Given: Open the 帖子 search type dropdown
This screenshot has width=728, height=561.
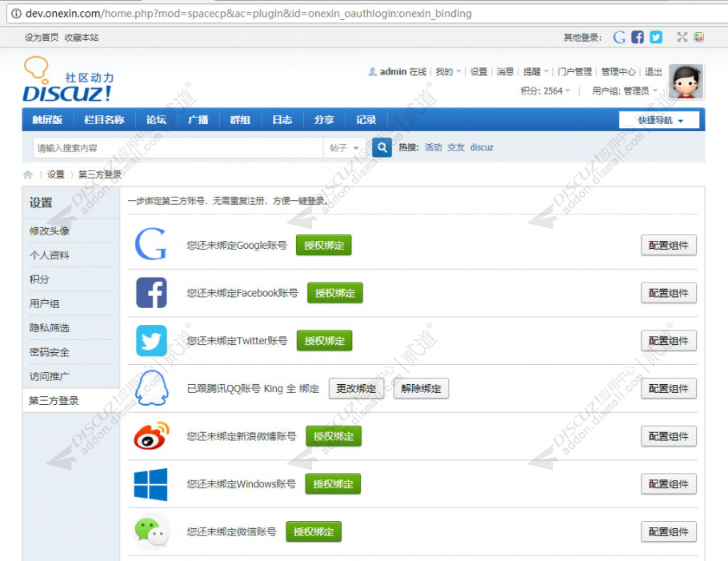Looking at the screenshot, I should coord(344,148).
